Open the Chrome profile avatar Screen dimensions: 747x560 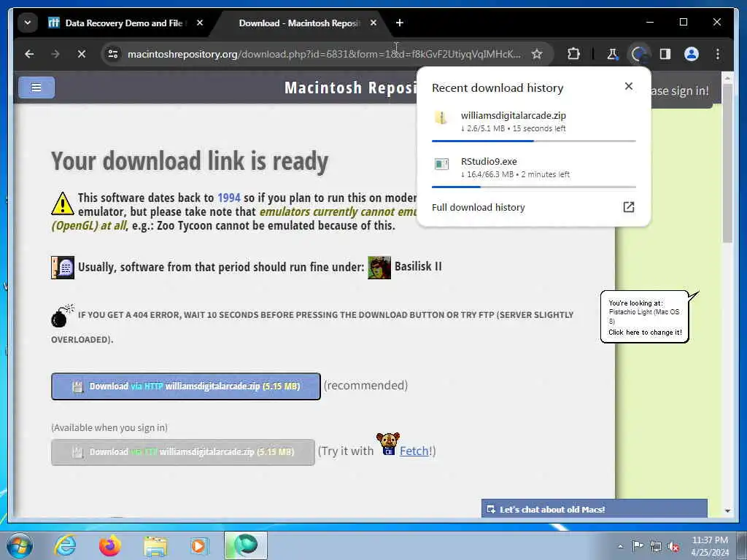[692, 54]
